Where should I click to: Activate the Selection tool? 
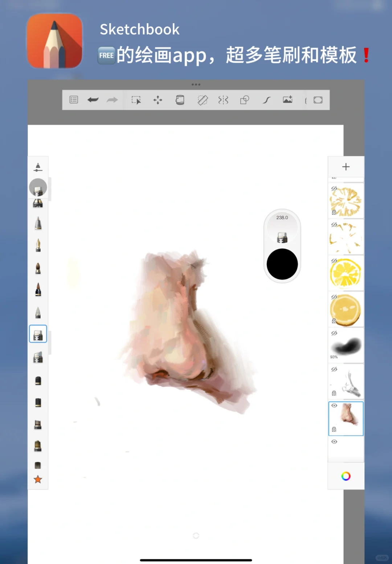tap(136, 100)
